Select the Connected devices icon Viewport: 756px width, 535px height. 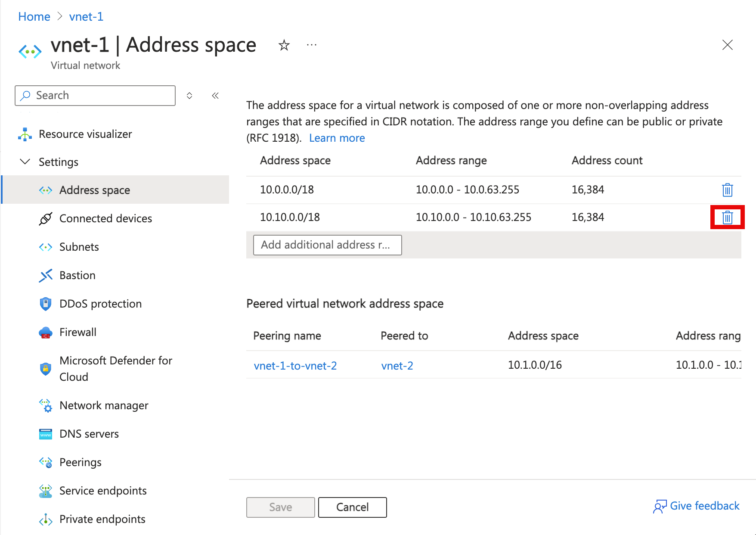46,218
